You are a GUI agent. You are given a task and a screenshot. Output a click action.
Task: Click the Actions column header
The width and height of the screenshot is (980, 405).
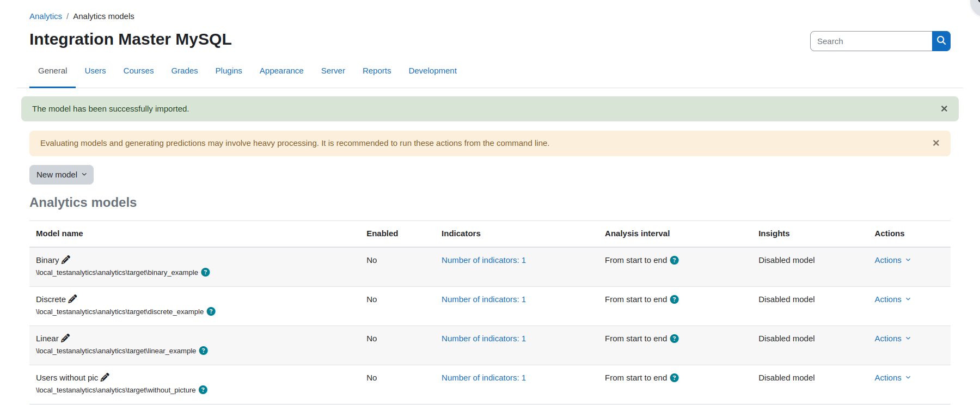[x=890, y=234]
